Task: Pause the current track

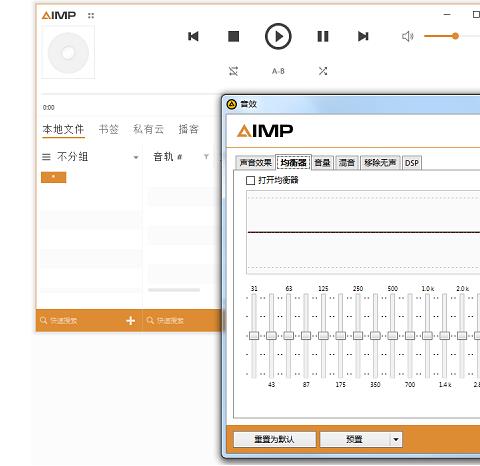Action: [x=323, y=36]
